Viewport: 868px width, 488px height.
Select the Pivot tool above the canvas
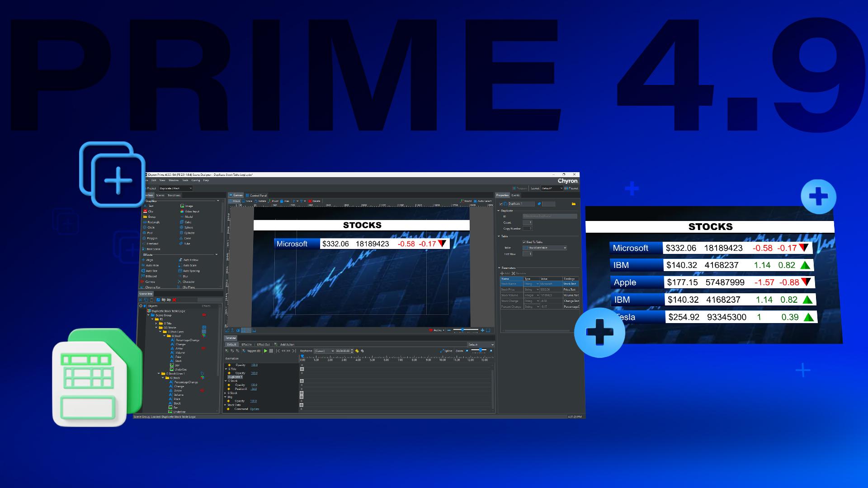coord(274,201)
